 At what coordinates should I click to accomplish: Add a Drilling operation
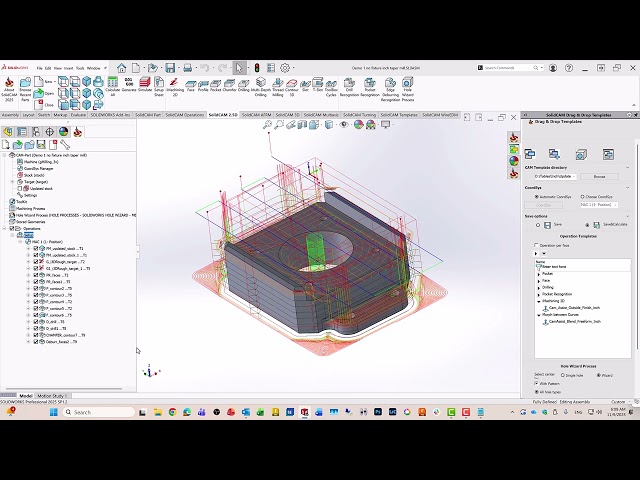(243, 86)
